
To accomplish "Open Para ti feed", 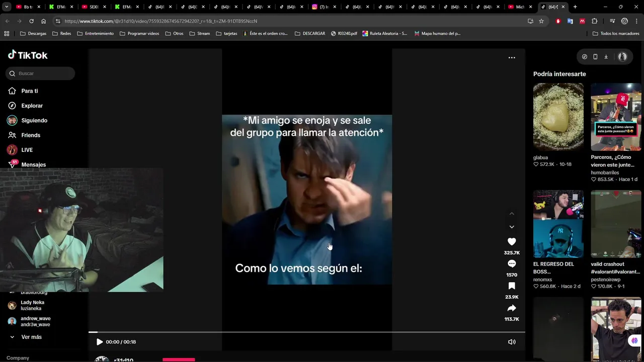I will click(x=29, y=91).
